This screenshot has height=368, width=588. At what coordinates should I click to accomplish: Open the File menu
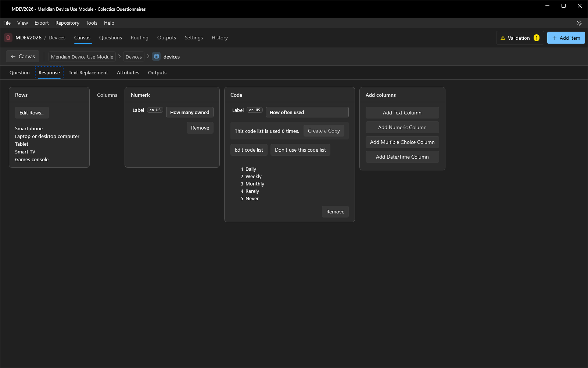[x=7, y=23]
